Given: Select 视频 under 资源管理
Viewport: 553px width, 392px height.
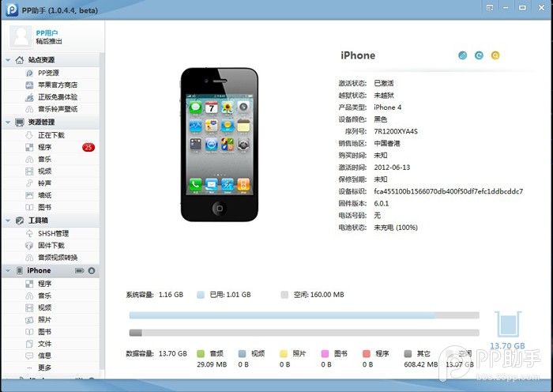Looking at the screenshot, I should (x=50, y=171).
